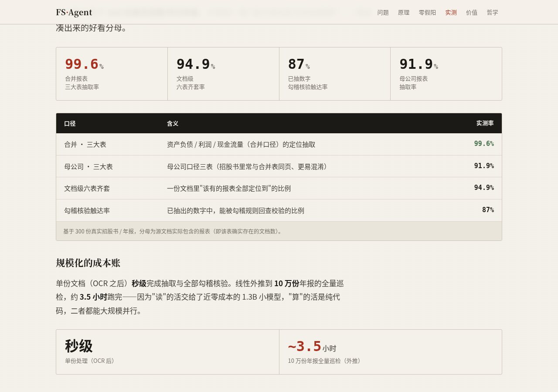Screen dimensions: 558x392
Task: Click the large 秒级 card value
Action: click(79, 346)
